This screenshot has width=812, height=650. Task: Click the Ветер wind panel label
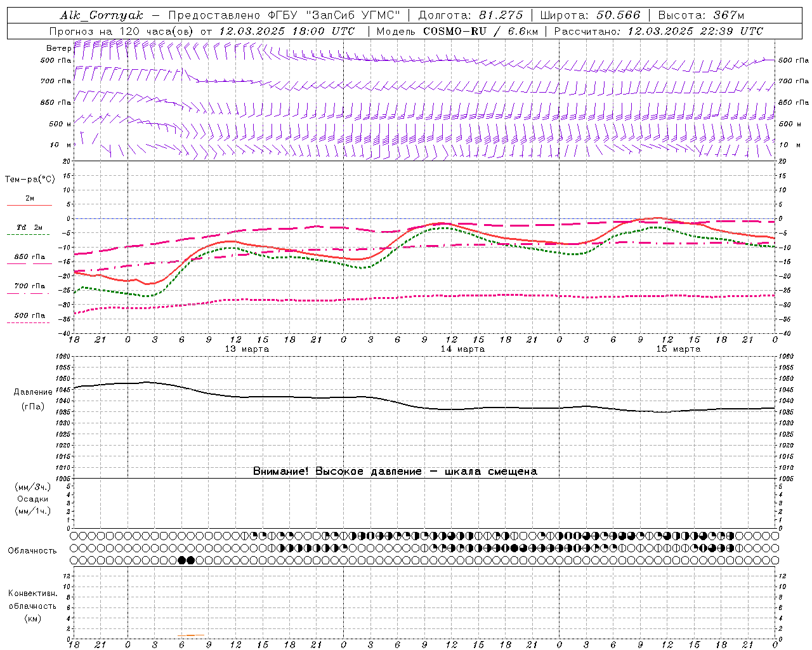point(58,48)
